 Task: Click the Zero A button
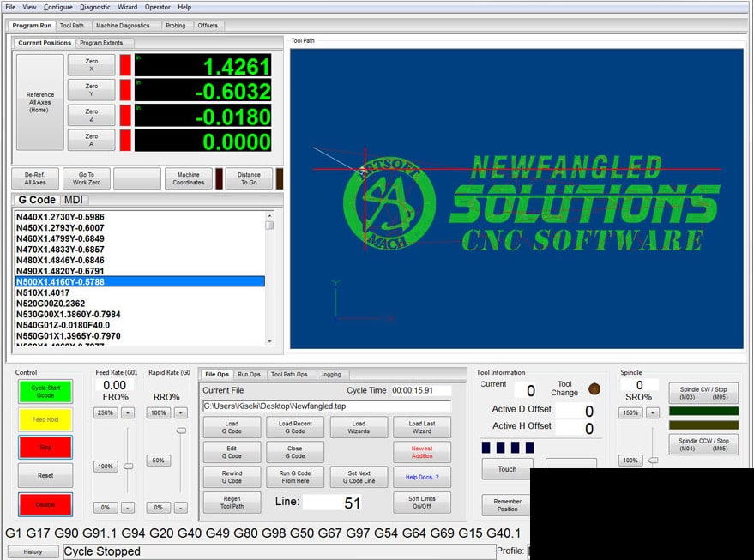[x=92, y=141]
